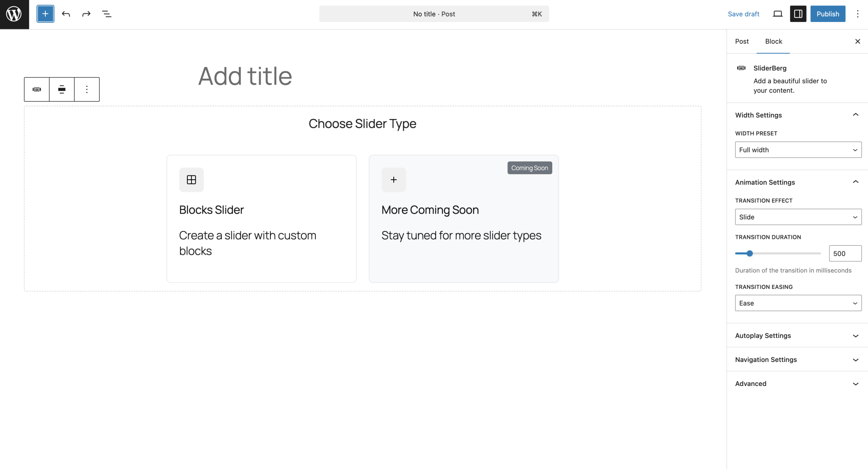Viewport: 868px width, 469px height.
Task: Select the SliderBerg block icon in the toolbar
Action: pos(36,89)
